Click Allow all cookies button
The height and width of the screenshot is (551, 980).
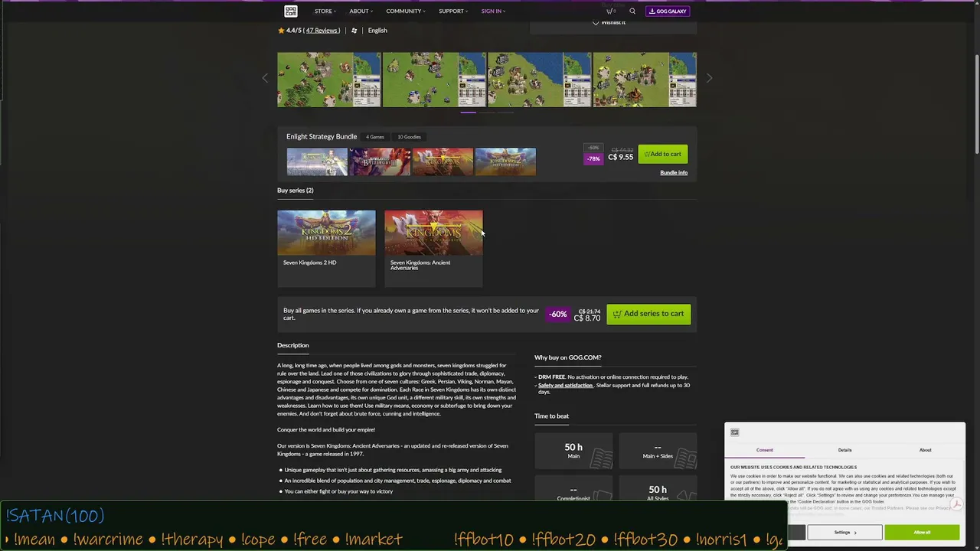(x=922, y=533)
